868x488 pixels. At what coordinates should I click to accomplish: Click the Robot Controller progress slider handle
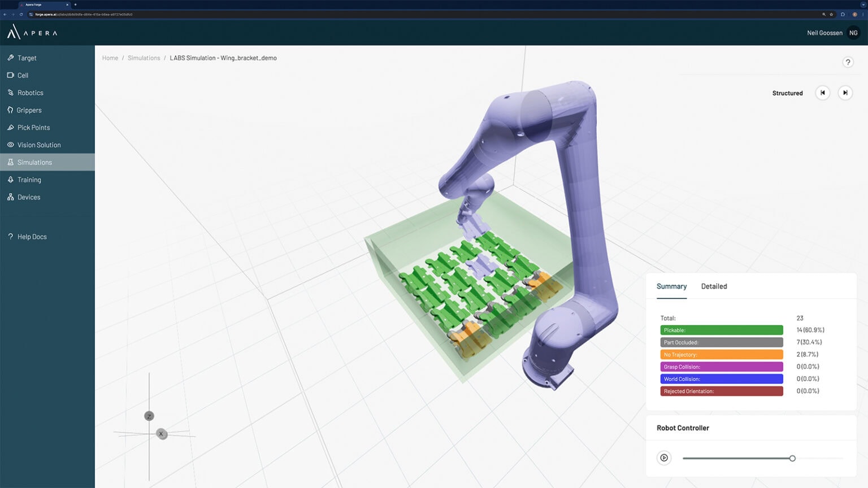click(792, 458)
